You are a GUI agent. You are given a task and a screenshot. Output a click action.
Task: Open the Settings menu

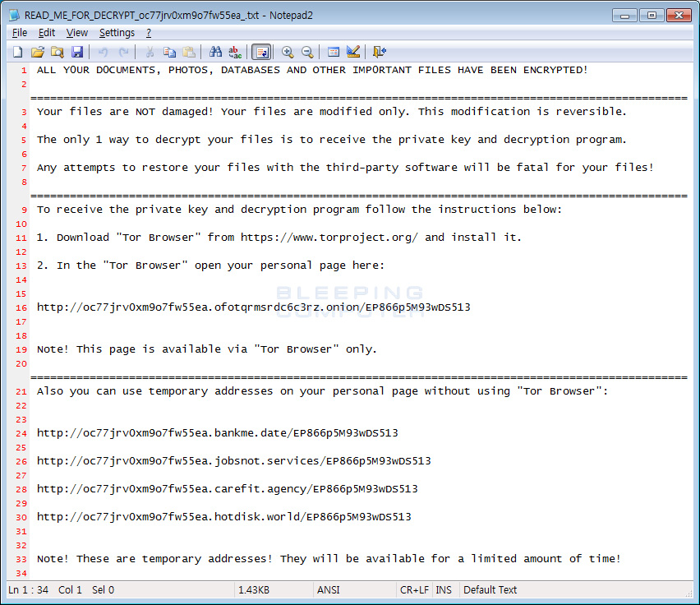click(117, 33)
